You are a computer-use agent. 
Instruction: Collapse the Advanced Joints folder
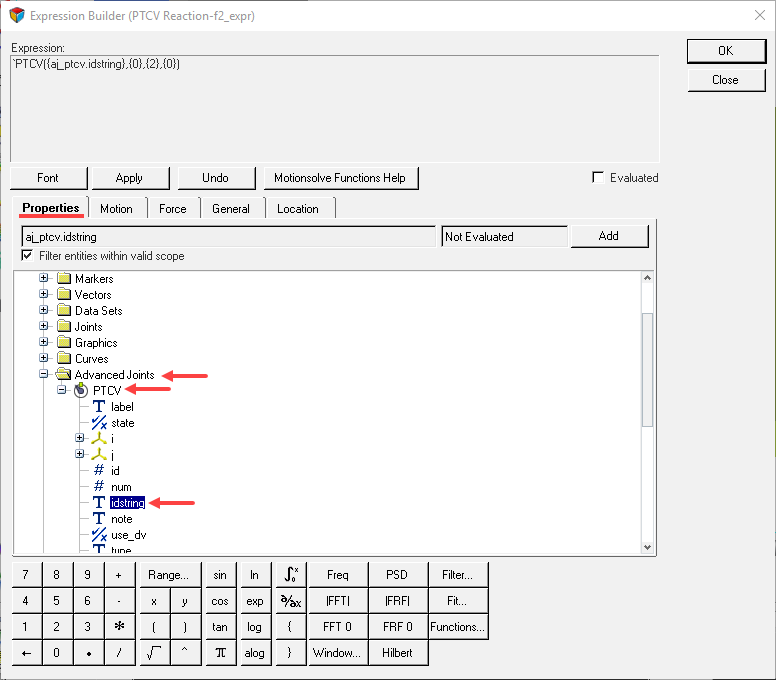click(44, 375)
